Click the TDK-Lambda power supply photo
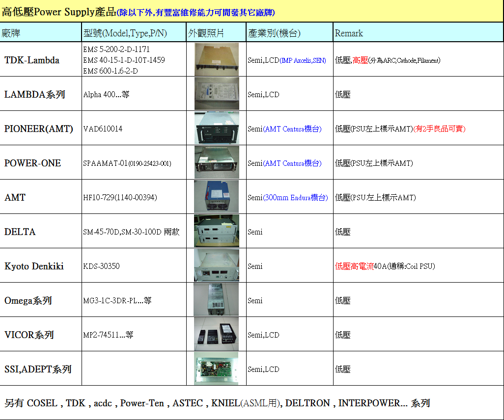 point(216,59)
